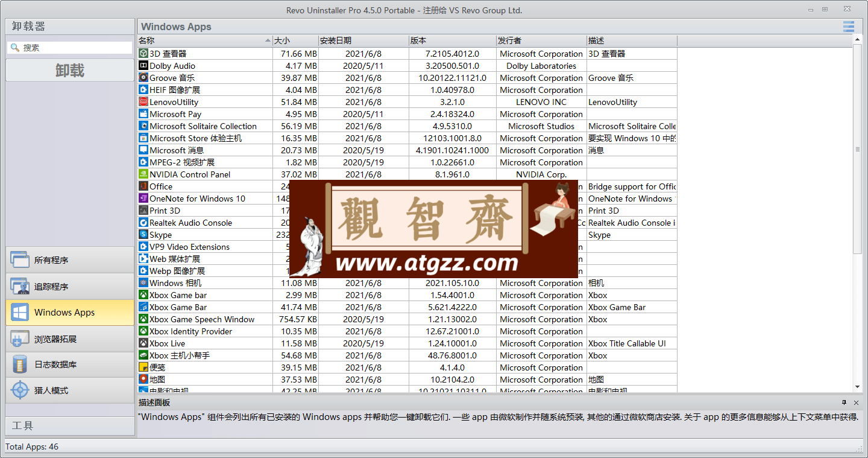Click the NVIDIA Control Panel icon
The image size is (868, 458).
point(143,174)
